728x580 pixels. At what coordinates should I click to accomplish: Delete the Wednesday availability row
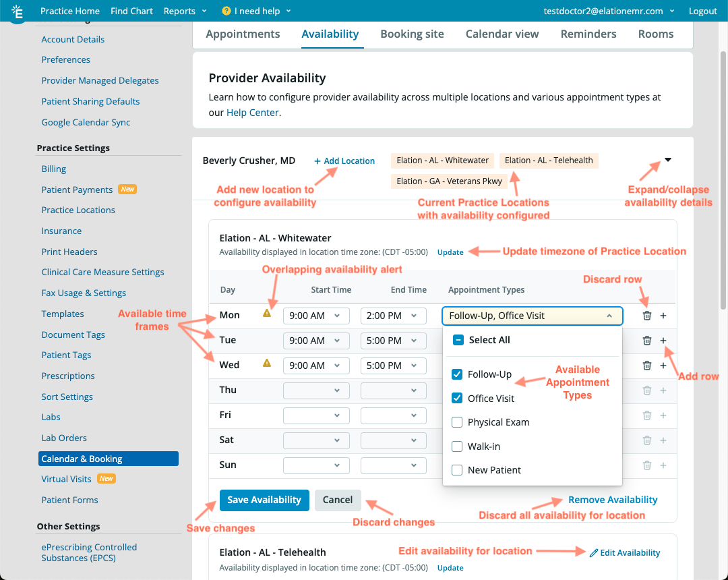(x=647, y=365)
